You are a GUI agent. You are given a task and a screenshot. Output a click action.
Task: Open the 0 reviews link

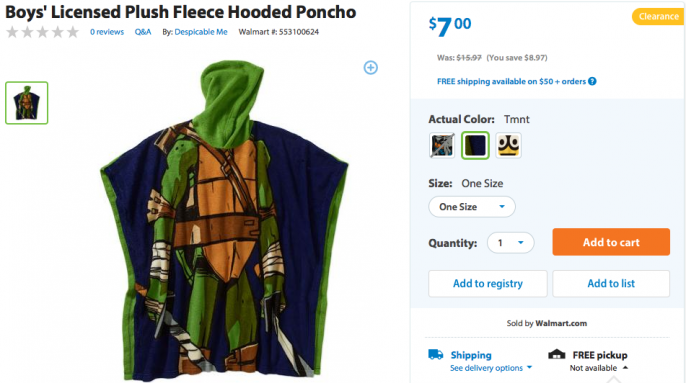coord(107,32)
